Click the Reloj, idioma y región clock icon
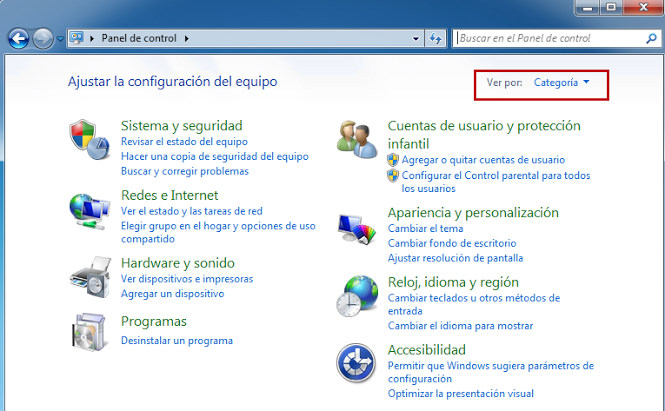The image size is (665, 411). 357,296
